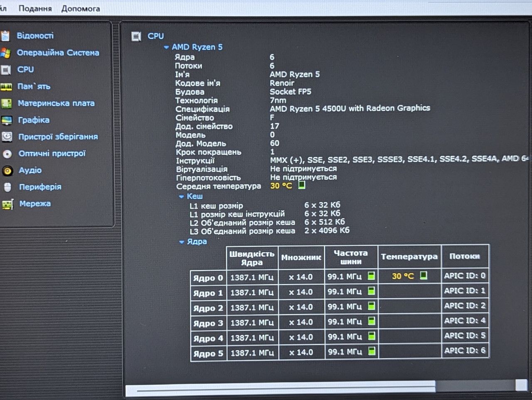Screen dimensions: 532x400
Task: Select the Материнська плата icon
Action: click(x=6, y=103)
